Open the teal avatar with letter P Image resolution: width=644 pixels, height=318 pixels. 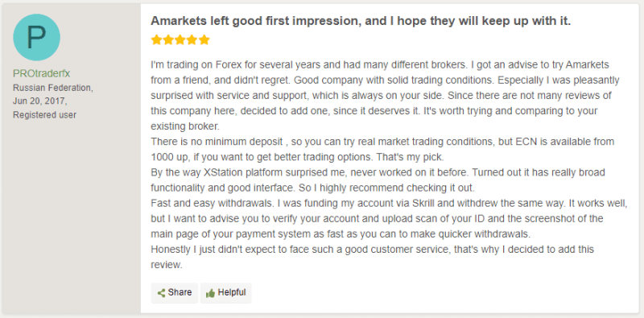[36, 37]
